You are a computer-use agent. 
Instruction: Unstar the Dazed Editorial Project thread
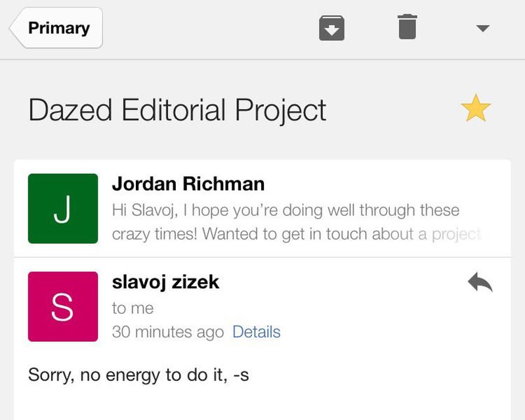[476, 108]
